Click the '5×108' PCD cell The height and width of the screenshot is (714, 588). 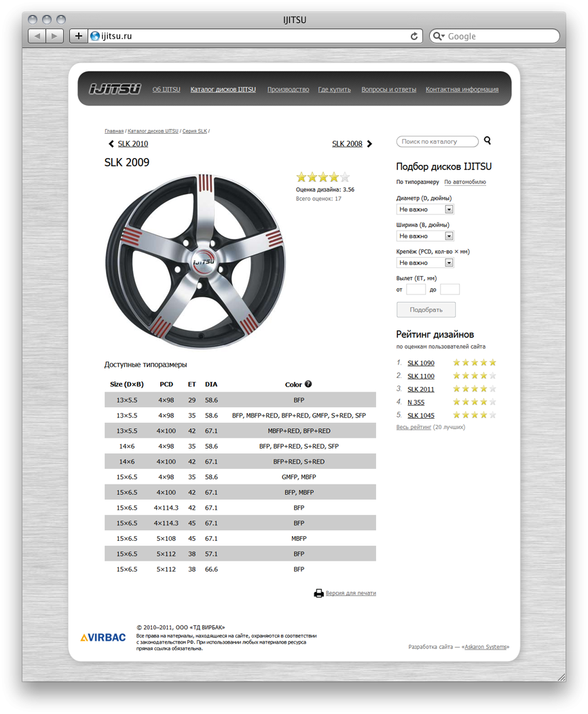[166, 539]
